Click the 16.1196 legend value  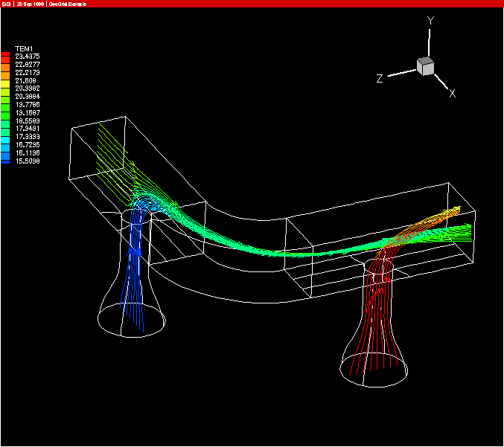28,153
